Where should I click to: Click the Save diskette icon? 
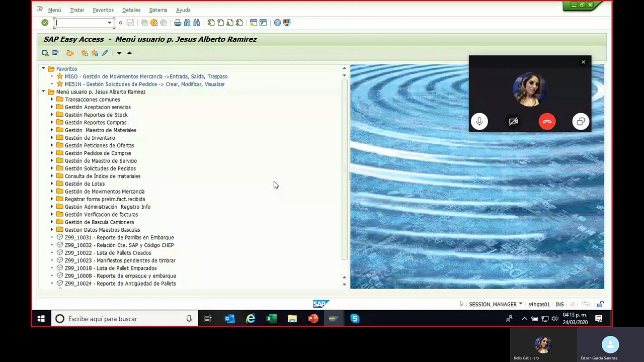click(130, 23)
